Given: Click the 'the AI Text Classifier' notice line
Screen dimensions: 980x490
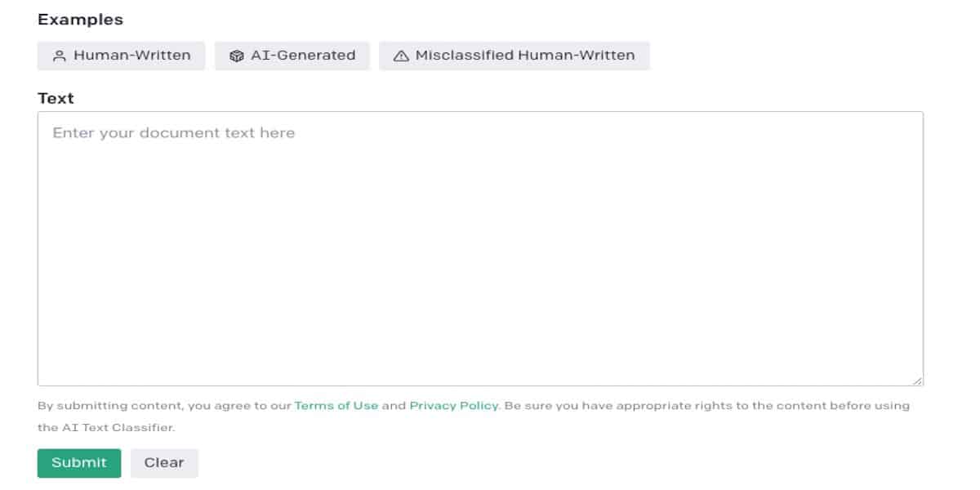Looking at the screenshot, I should [106, 427].
